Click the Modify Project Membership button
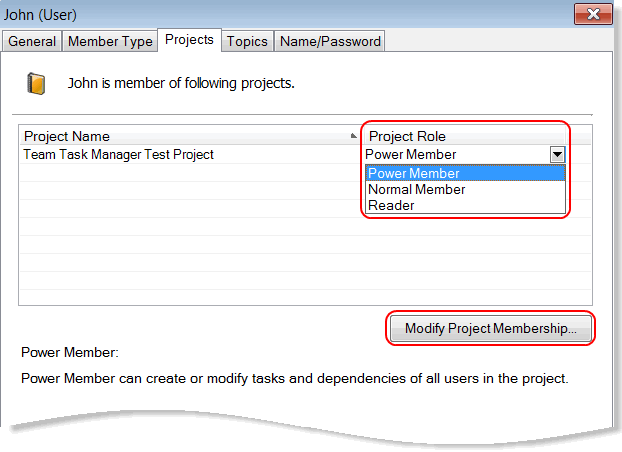The image size is (622, 452). coord(490,328)
